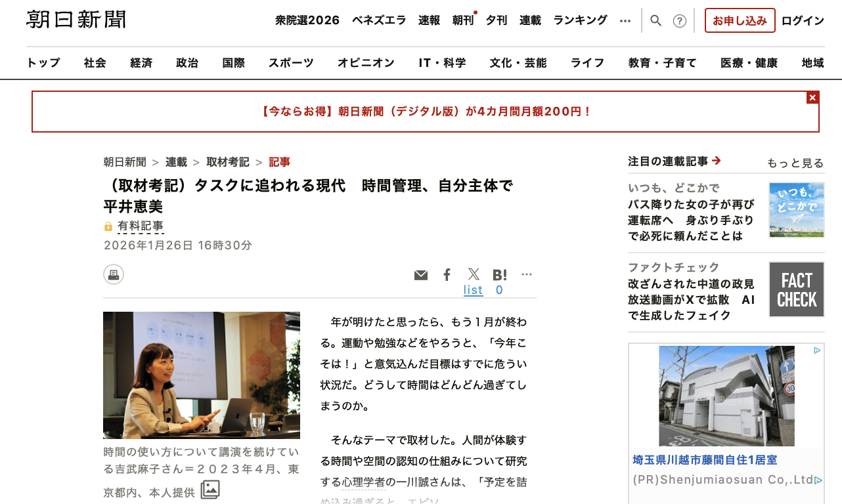The height and width of the screenshot is (504, 842).
Task: Print the article via printer icon
Action: click(114, 274)
